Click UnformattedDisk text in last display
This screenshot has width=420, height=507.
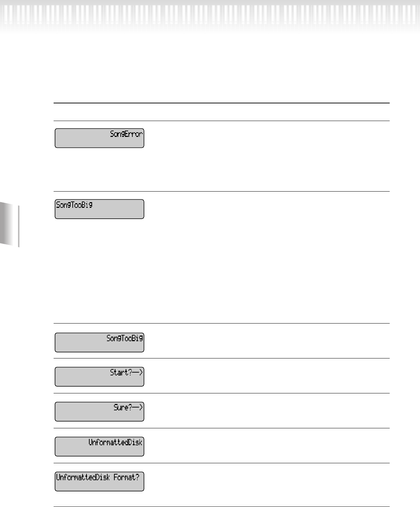83,477
